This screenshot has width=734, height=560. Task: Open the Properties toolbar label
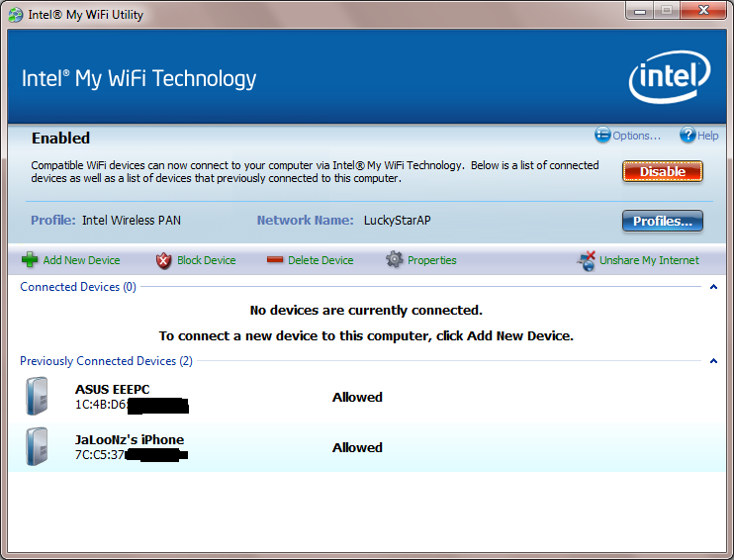pos(431,260)
